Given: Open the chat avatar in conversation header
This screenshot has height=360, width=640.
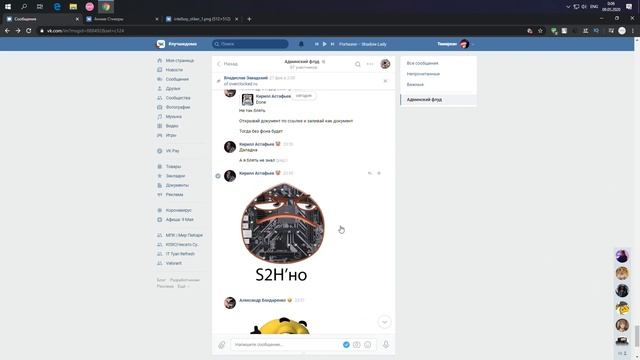Looking at the screenshot, I should tap(385, 64).
